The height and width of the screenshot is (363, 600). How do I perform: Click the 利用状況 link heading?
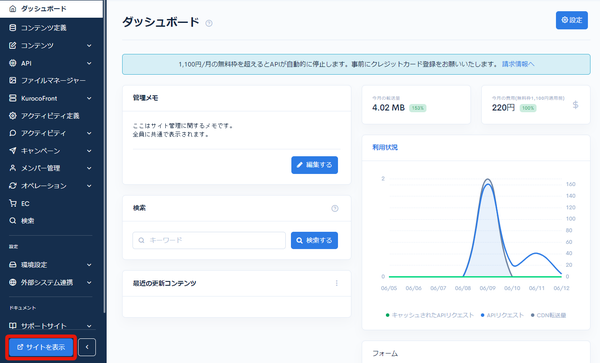(x=385, y=147)
